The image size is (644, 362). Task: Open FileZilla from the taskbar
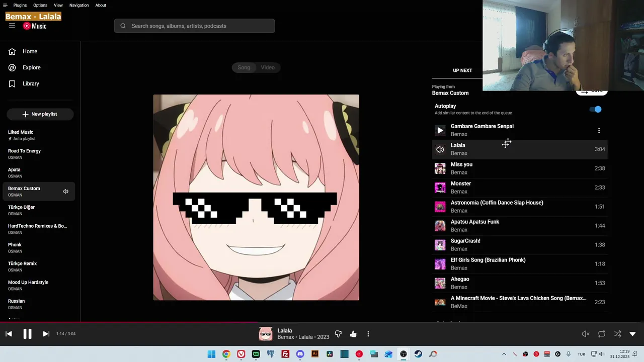(x=285, y=354)
